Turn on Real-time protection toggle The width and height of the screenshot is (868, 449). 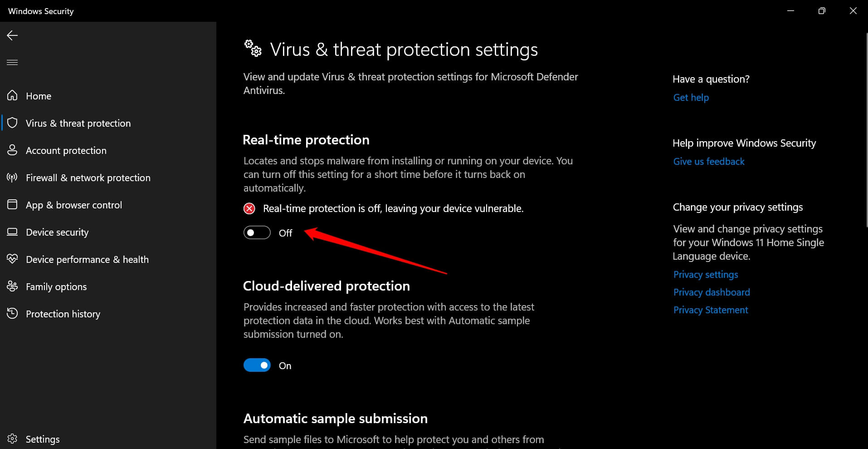click(x=257, y=233)
